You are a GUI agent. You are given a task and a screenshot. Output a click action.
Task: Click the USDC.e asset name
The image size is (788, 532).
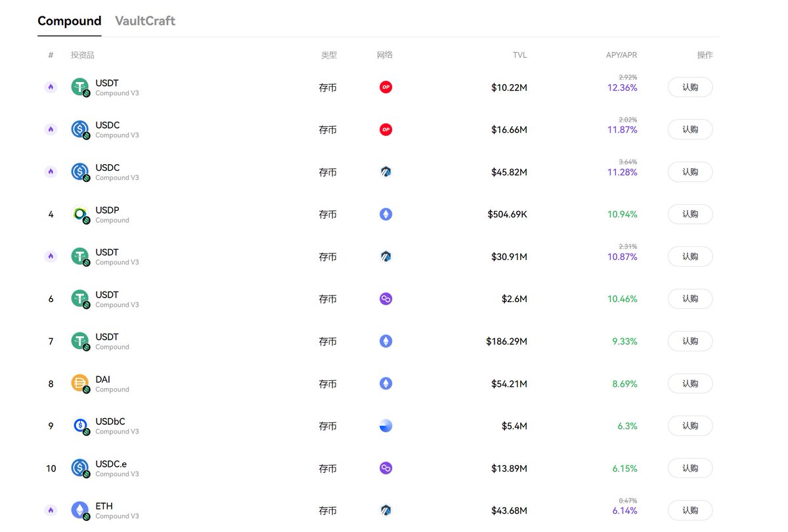[x=111, y=464]
